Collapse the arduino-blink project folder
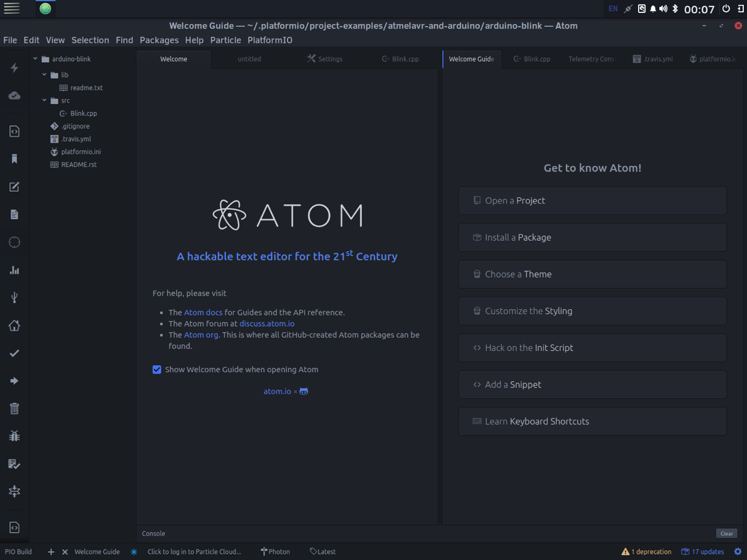 [35, 59]
